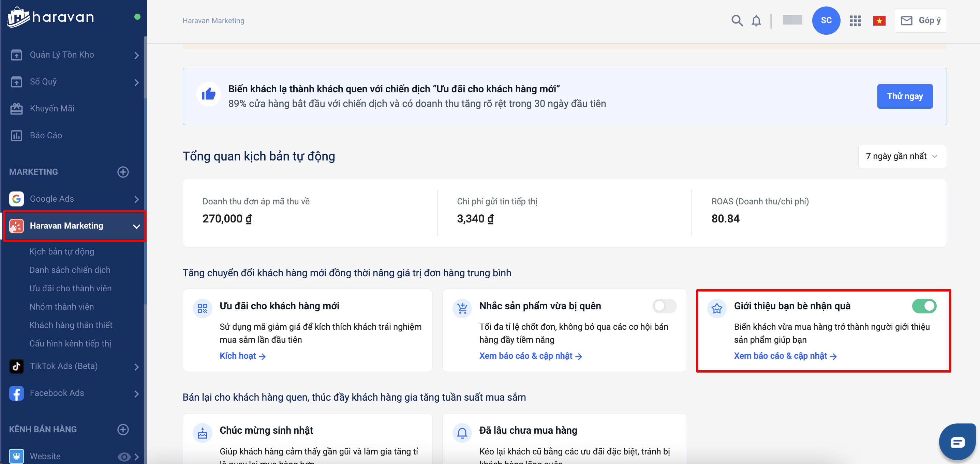
Task: Click the cart icon on Nhắc sản phẩm vừa bị quên
Action: 462,308
